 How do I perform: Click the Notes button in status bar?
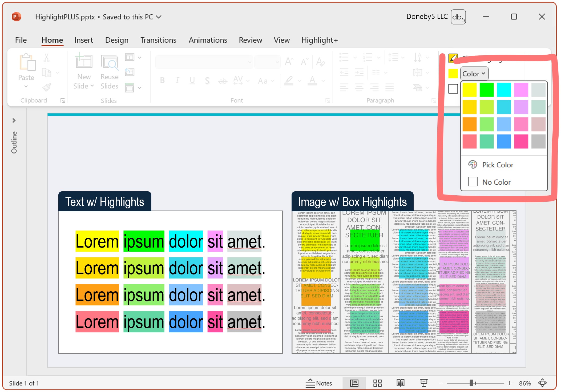coord(318,383)
